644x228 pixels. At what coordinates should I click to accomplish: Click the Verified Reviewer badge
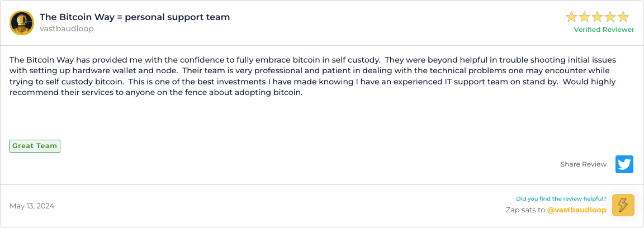point(604,30)
